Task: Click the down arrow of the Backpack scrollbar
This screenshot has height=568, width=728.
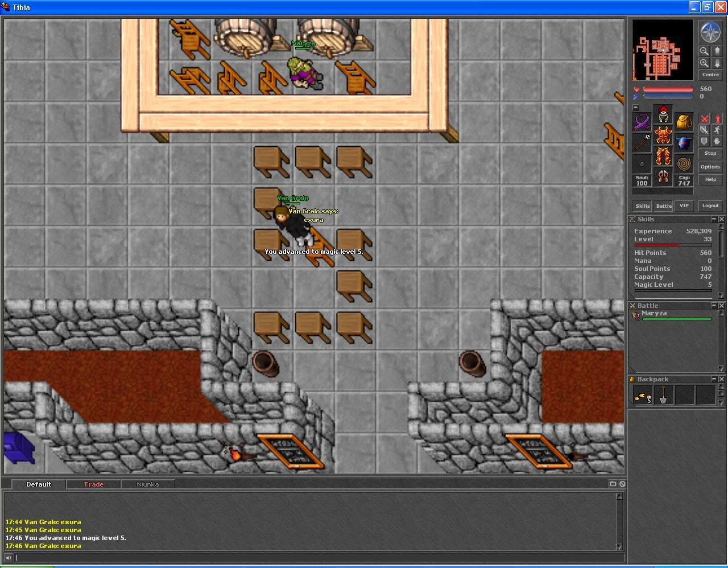Action: click(722, 402)
